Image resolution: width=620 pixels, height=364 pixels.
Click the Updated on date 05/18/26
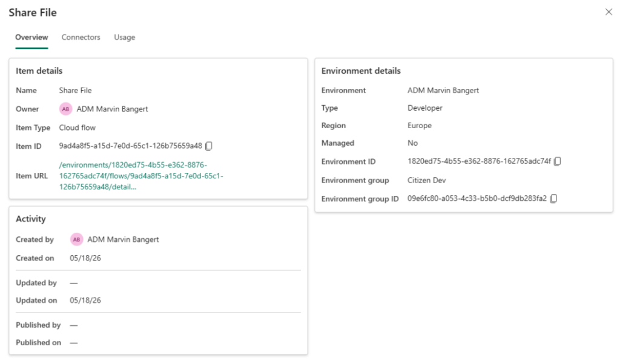tap(85, 300)
